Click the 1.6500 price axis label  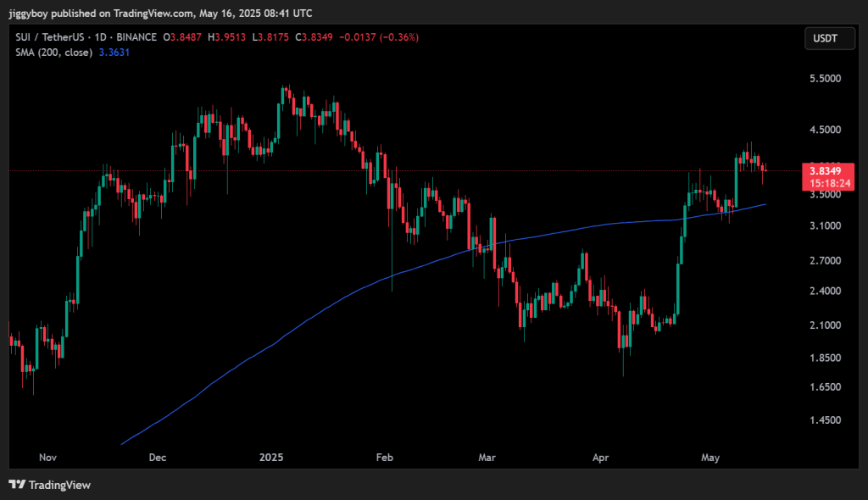(x=825, y=387)
